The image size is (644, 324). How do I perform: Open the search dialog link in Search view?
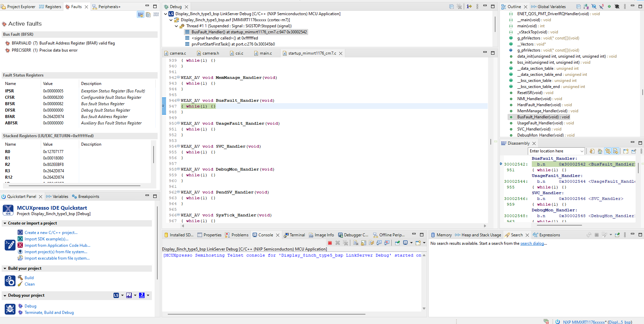533,243
